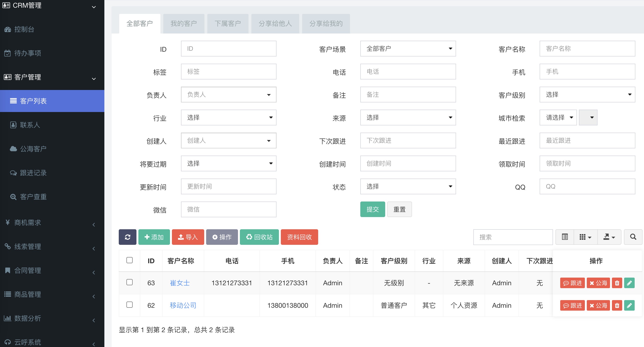Viewport: 644px width, 347px height.
Task: Open the 城市检索 请选择 dropdown
Action: coord(558,118)
